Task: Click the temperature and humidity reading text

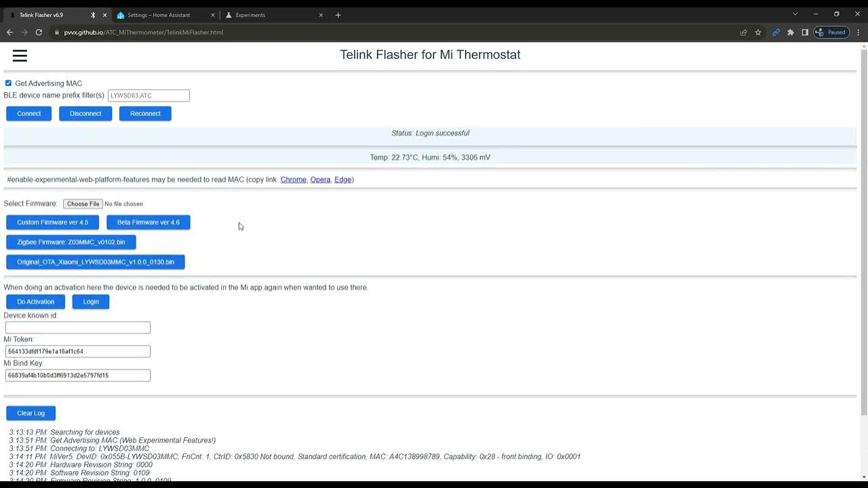Action: pyautogui.click(x=430, y=157)
